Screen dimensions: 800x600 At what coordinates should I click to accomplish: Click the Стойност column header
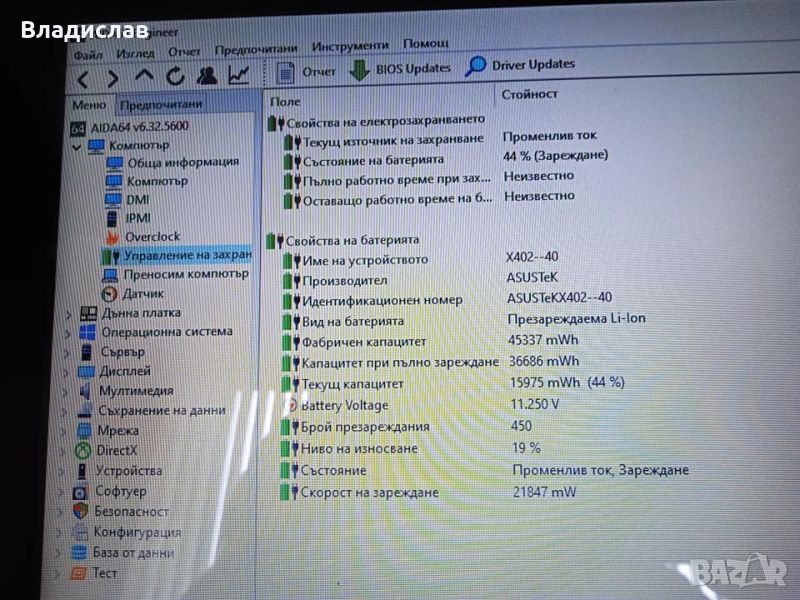529,94
